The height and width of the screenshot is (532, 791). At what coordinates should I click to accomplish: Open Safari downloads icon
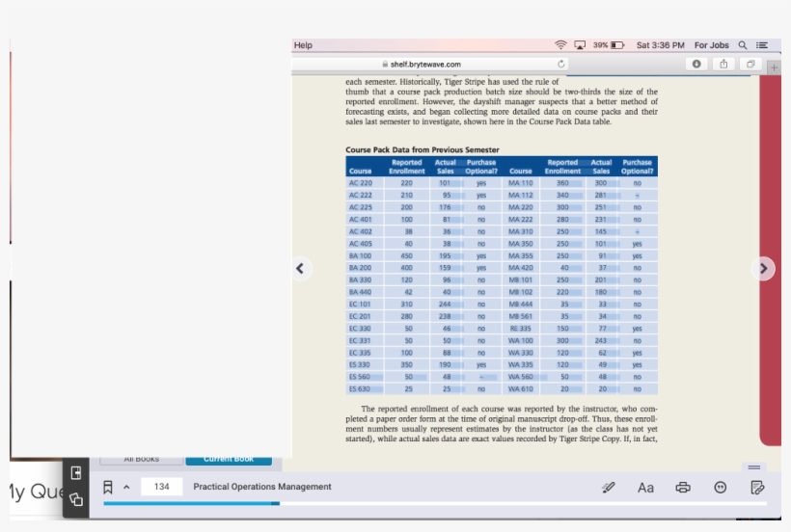coord(696,64)
